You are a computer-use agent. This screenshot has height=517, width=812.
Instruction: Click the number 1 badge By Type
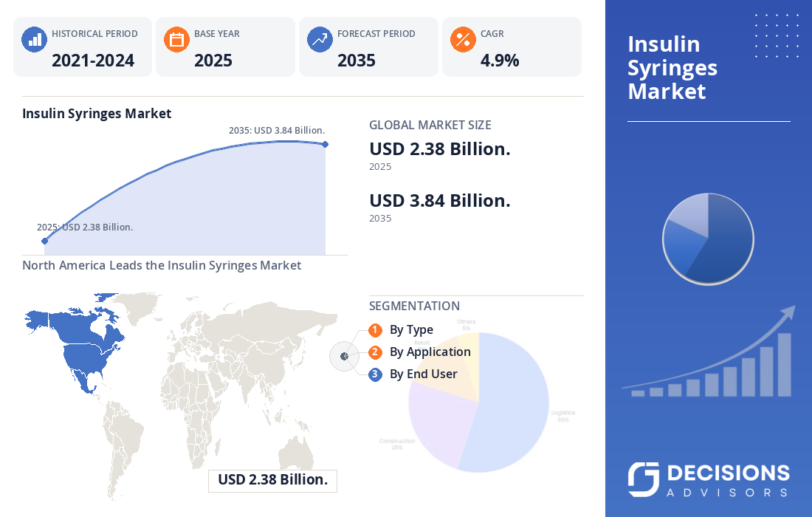point(375,330)
